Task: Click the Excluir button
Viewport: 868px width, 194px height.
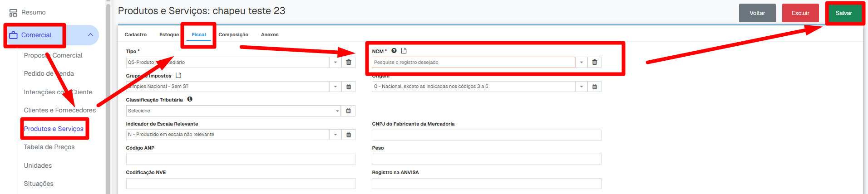Action: [x=800, y=13]
